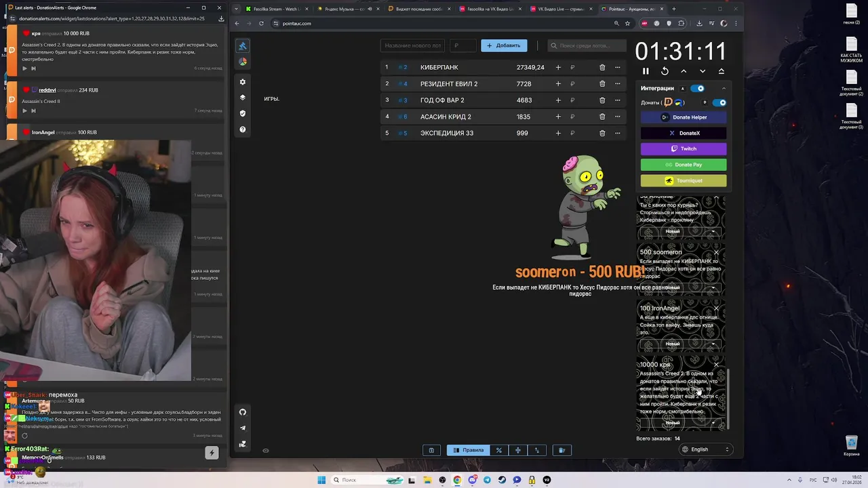Open the help question mark icon
Image resolution: width=868 pixels, height=488 pixels.
[x=243, y=129]
